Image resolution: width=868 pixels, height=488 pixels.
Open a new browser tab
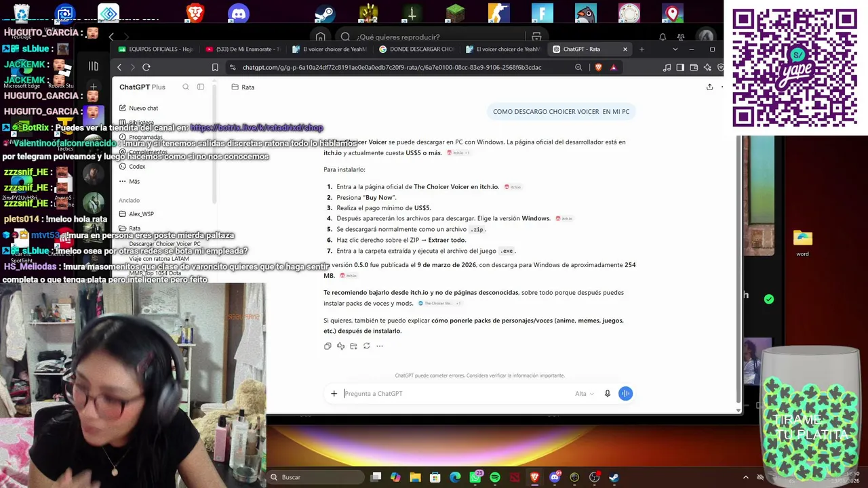tap(642, 49)
